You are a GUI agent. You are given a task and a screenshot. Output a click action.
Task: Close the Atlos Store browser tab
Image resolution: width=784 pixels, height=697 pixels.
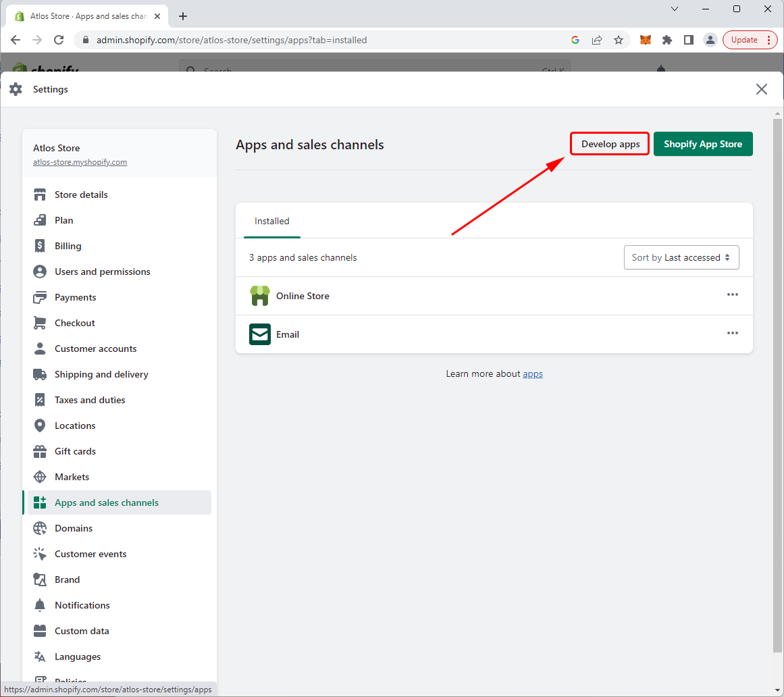click(157, 16)
